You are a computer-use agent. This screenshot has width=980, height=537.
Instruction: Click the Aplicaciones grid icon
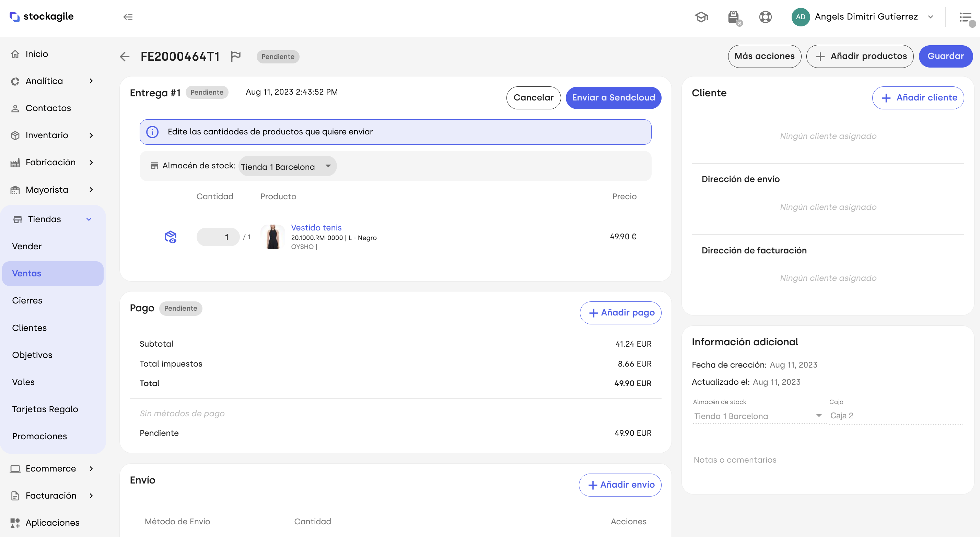tap(15, 523)
